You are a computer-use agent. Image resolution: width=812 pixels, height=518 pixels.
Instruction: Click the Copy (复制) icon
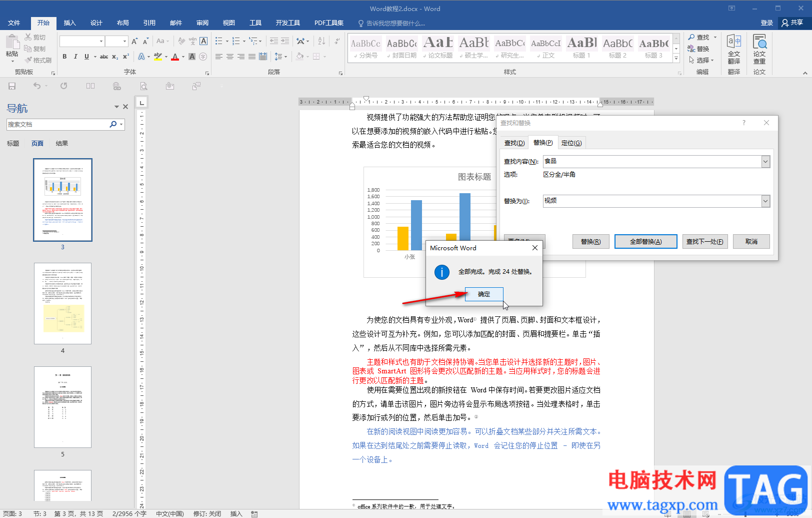click(28, 49)
